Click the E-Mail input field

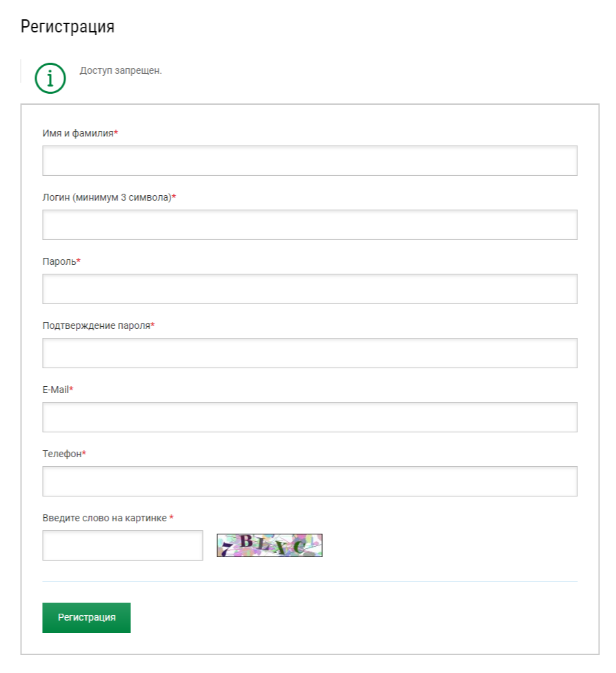[310, 416]
